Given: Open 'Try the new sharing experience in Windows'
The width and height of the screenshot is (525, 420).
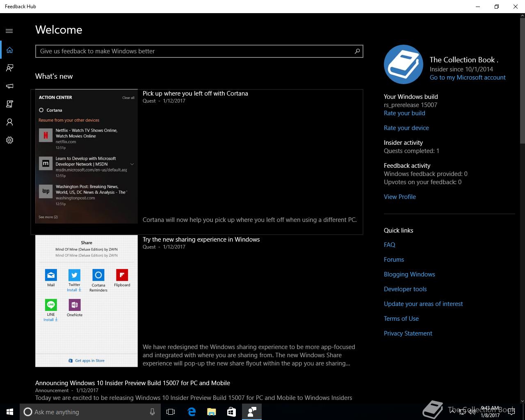Looking at the screenshot, I should tap(201, 240).
